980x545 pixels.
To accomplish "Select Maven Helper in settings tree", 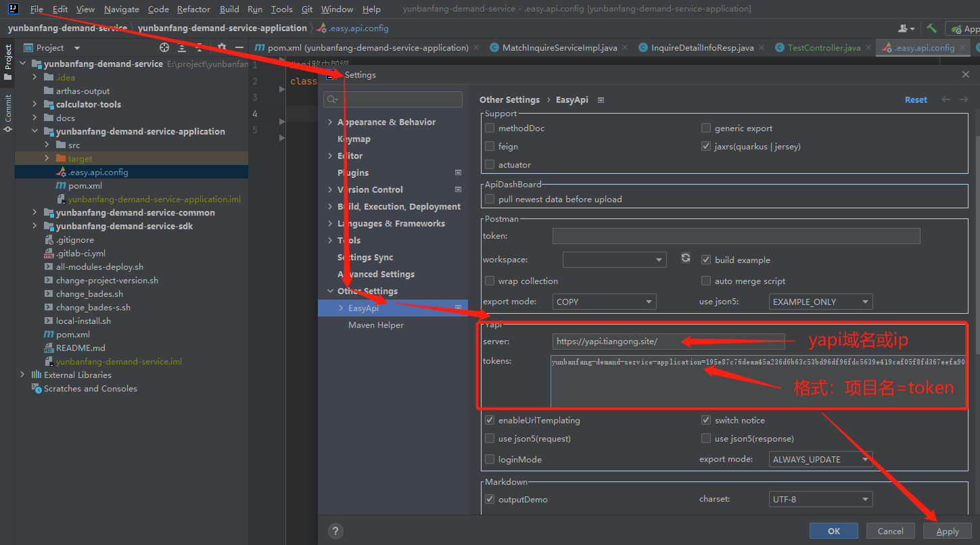I will click(376, 325).
